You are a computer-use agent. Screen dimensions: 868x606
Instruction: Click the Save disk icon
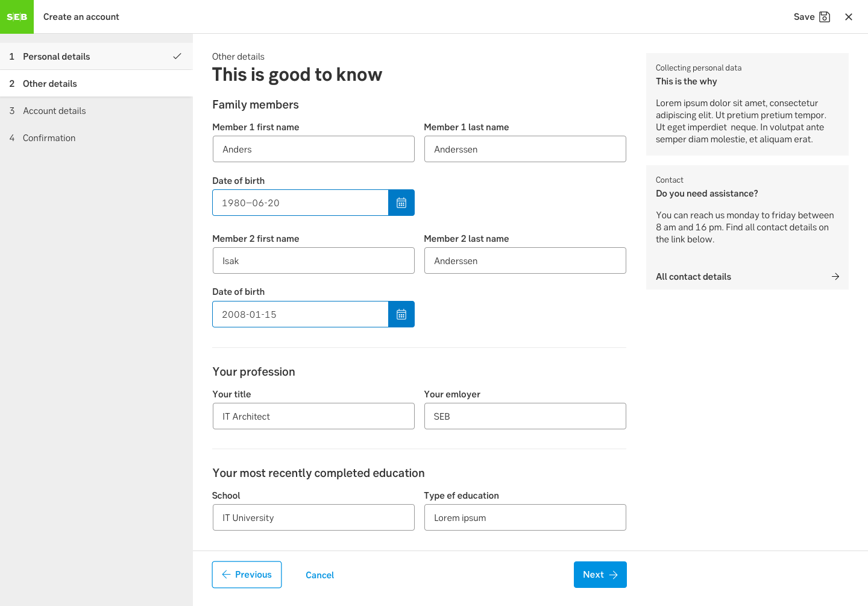pos(825,17)
